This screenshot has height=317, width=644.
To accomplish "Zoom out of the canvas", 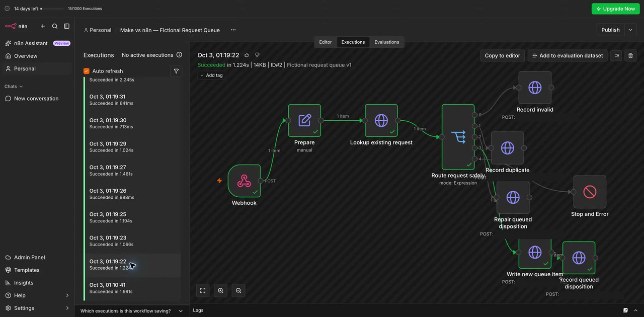I will coord(238,290).
